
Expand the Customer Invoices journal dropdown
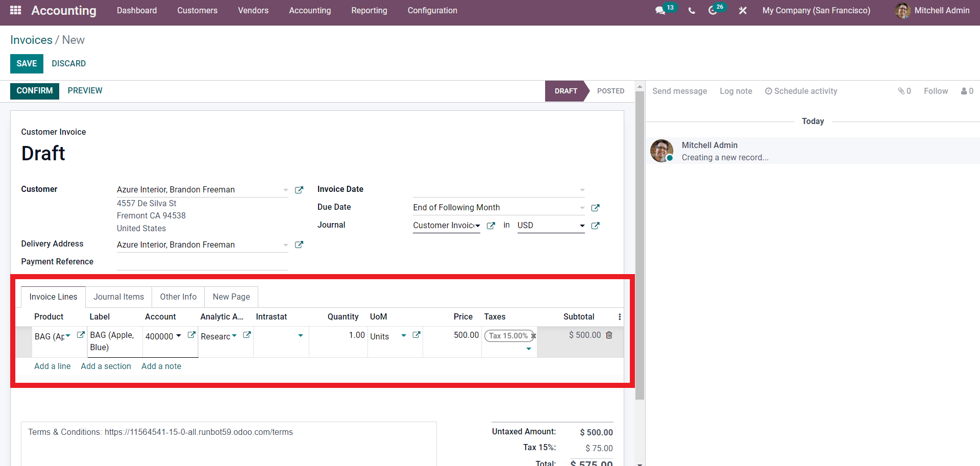478,226
